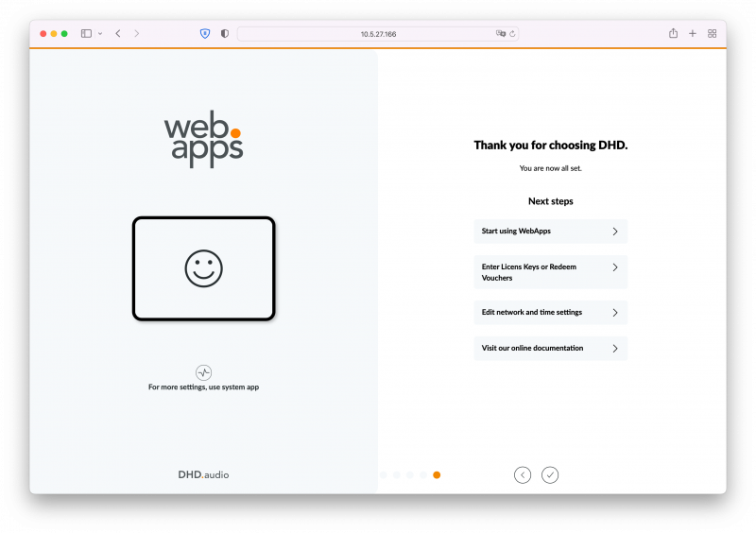Reload the page with the refresh icon
The image size is (756, 533).
512,34
